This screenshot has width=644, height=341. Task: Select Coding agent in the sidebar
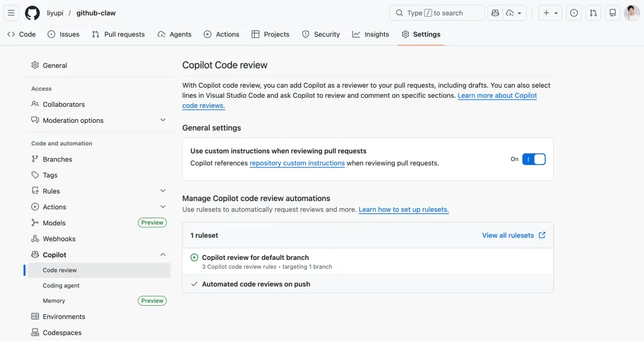point(61,286)
